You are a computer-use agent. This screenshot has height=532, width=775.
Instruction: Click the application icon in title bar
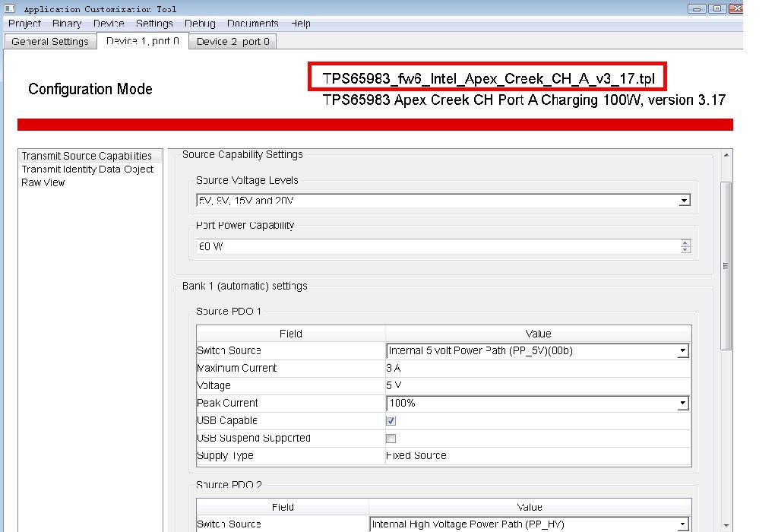pos(9,8)
